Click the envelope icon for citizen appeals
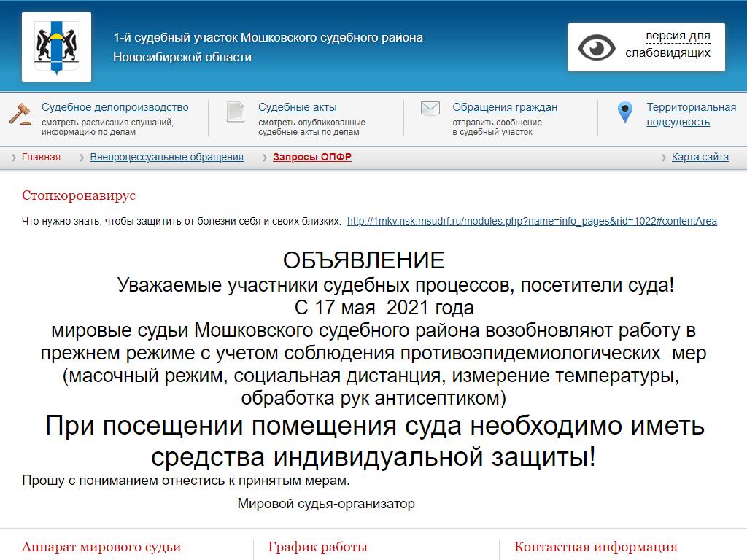Image resolution: width=747 pixels, height=560 pixels. 430,109
